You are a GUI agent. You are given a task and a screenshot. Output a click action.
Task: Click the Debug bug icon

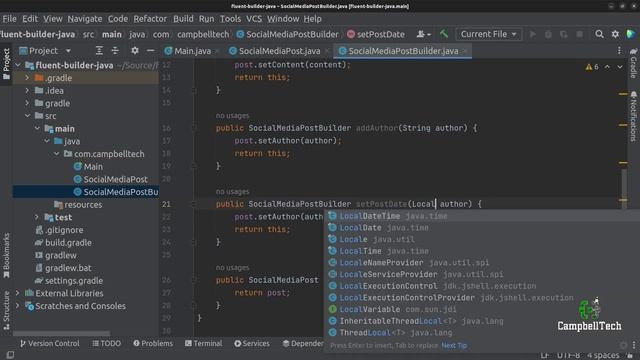[548, 34]
